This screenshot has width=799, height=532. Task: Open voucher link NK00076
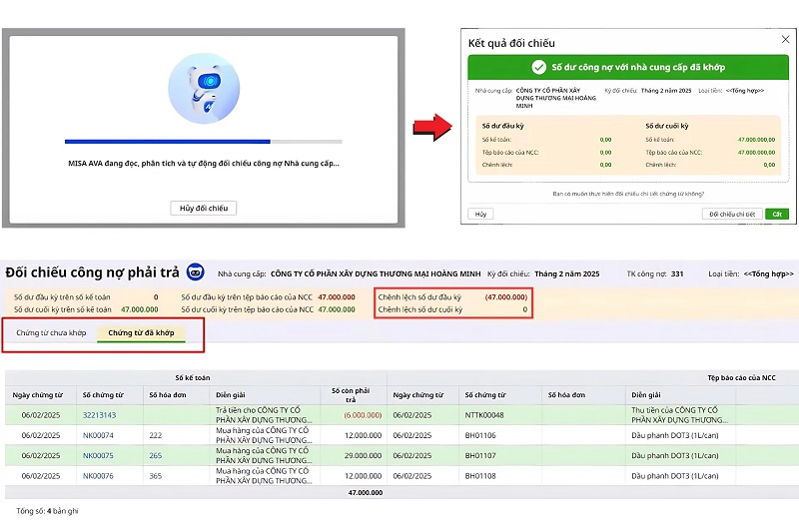pyautogui.click(x=98, y=476)
